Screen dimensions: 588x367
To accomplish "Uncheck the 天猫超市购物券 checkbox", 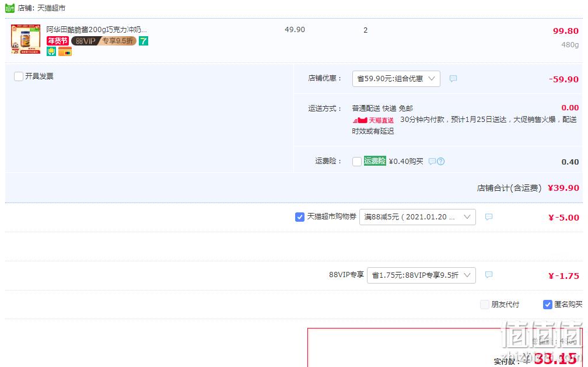I will point(300,217).
